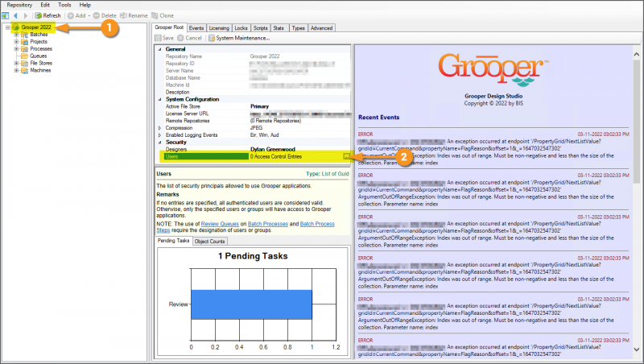This screenshot has width=644, height=364.
Task: Switch to the Stats tab
Action: coord(279,28)
